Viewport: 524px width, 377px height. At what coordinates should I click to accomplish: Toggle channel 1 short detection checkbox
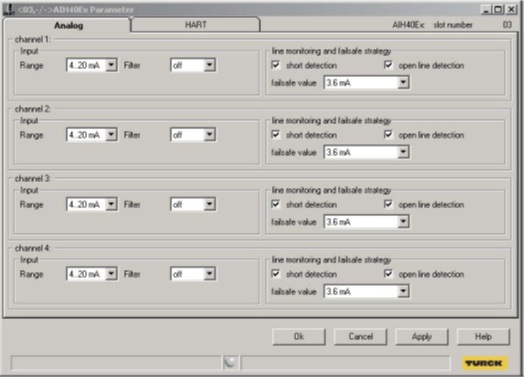[275, 65]
